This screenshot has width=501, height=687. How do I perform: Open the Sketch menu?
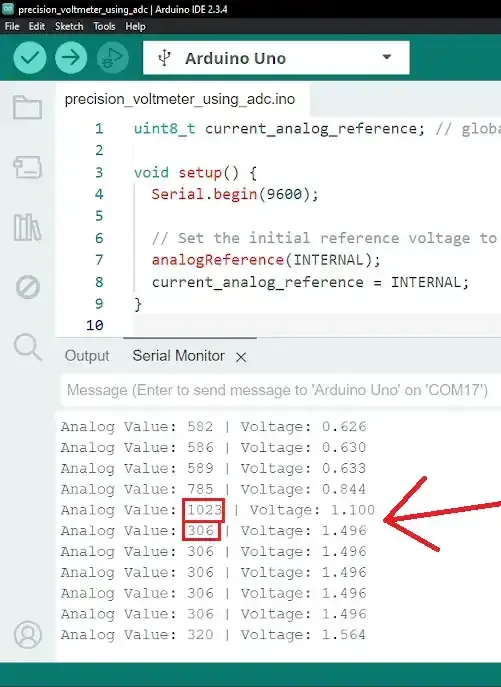[x=69, y=26]
